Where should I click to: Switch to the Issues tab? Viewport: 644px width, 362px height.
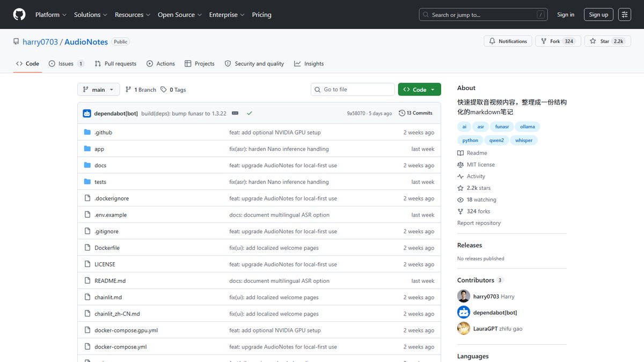(67, 63)
